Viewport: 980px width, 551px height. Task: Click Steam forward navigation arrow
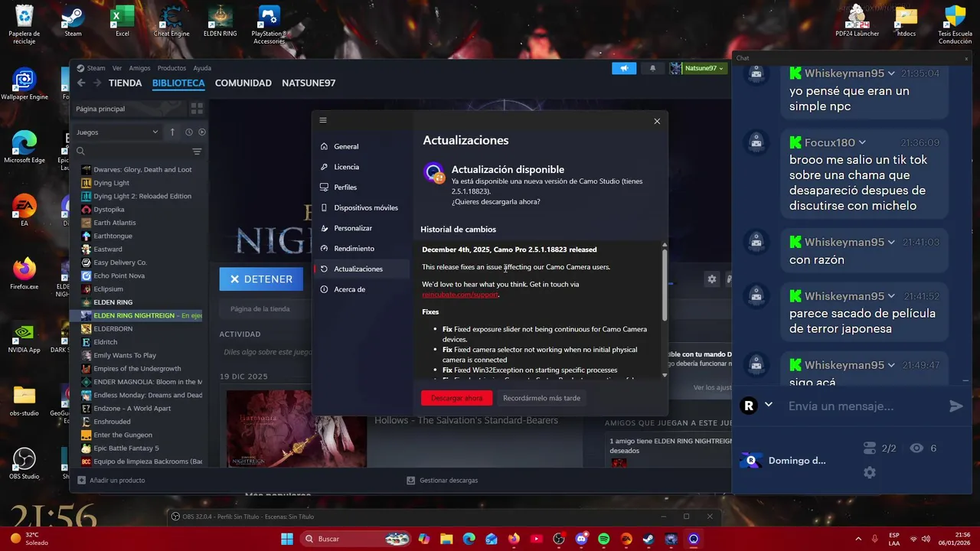pos(97,83)
